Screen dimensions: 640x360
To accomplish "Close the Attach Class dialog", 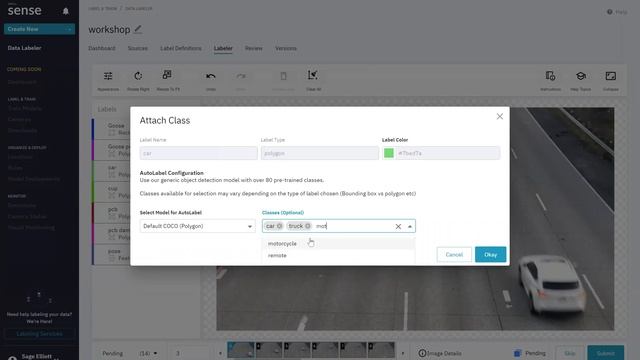I will 500,116.
